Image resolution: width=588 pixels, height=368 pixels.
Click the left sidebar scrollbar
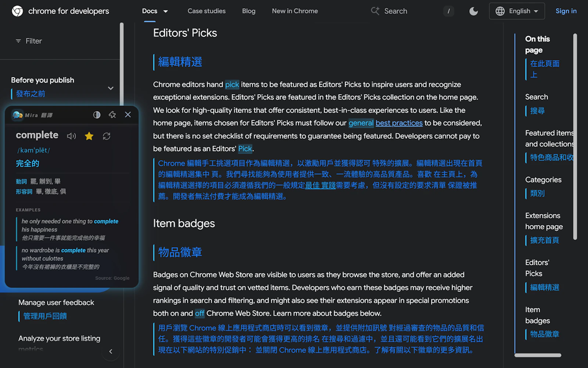point(121,64)
